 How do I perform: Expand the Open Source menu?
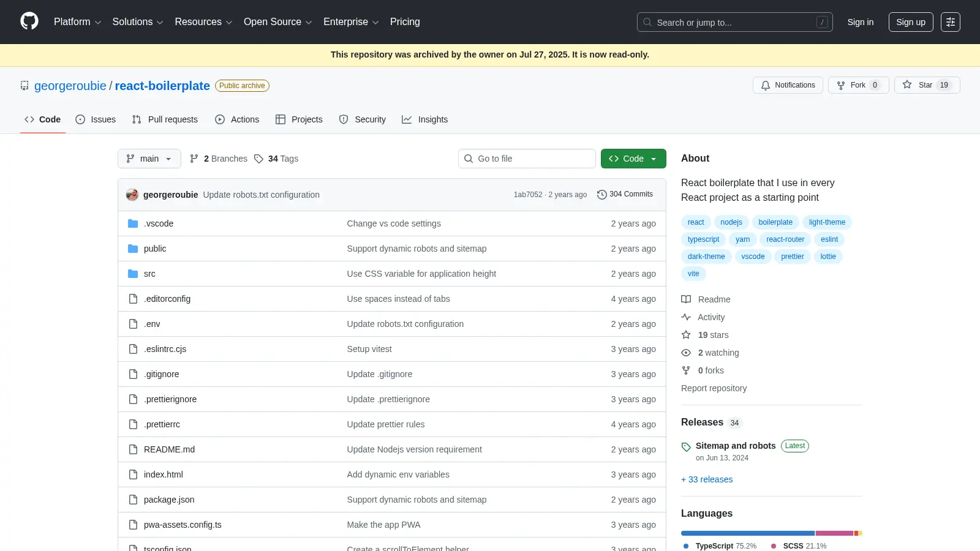point(278,22)
